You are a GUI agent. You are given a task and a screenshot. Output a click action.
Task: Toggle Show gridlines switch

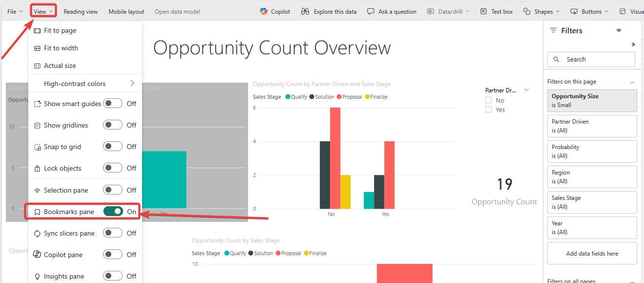113,125
